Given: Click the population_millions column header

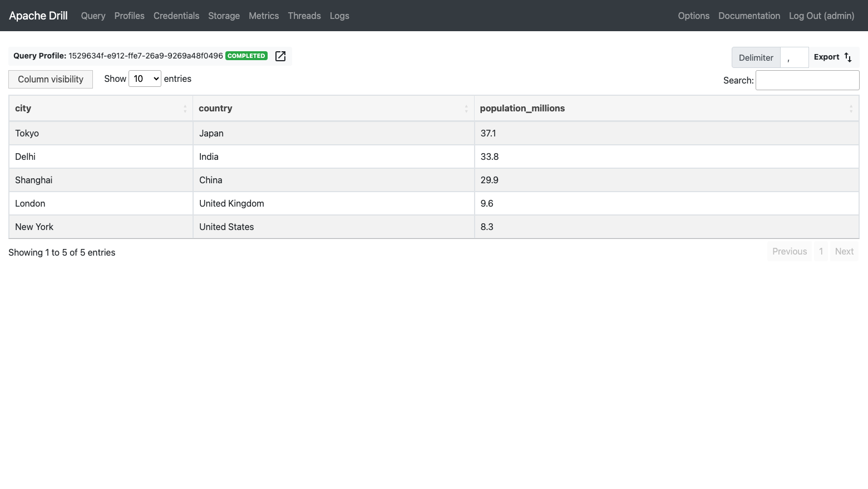Looking at the screenshot, I should coord(667,108).
